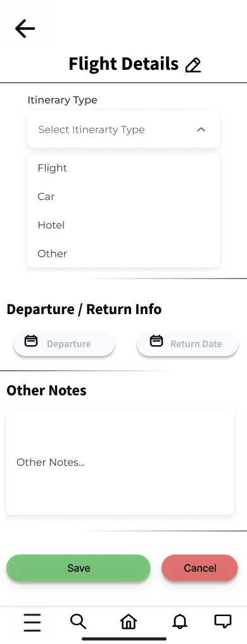
Task: Click the calendar icon in Departure field
Action: pos(31,341)
